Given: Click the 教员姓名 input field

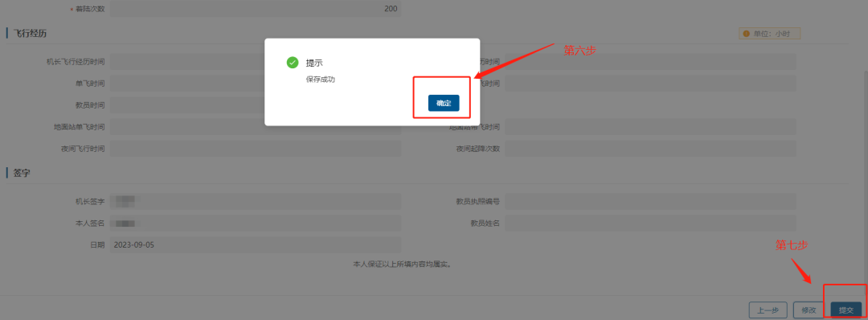Looking at the screenshot, I should 650,223.
